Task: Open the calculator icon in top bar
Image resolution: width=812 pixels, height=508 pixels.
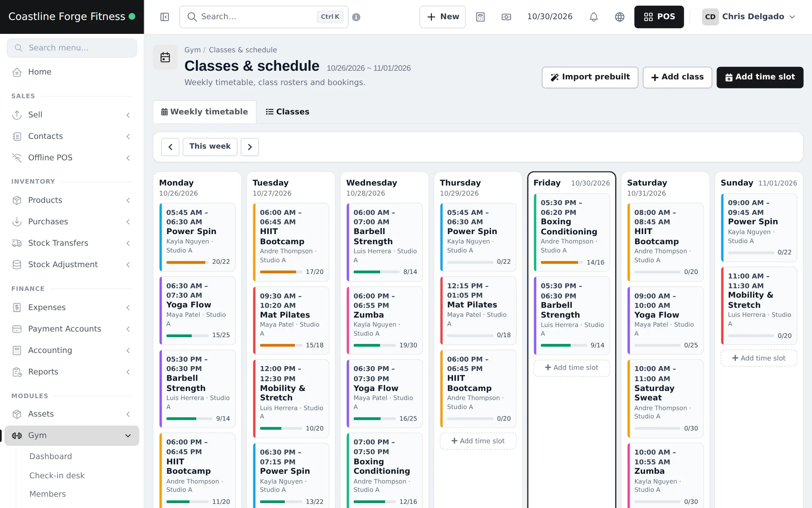Action: tap(480, 17)
